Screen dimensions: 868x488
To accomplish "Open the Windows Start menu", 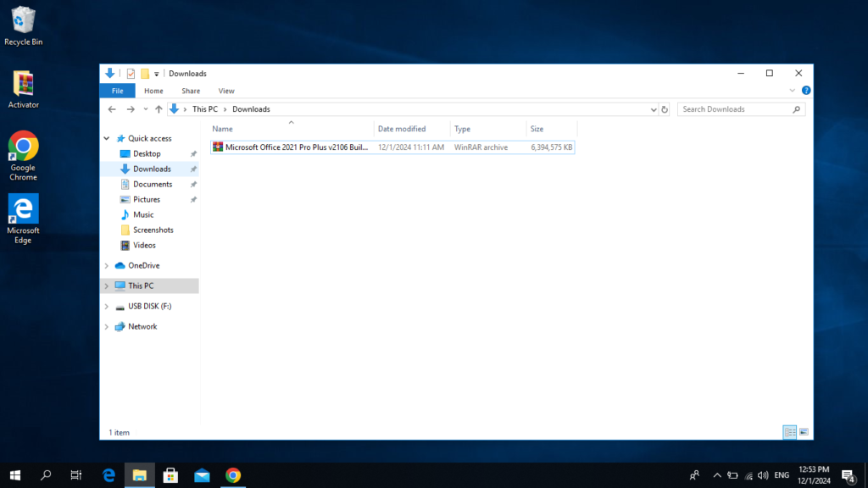I will pyautogui.click(x=15, y=475).
